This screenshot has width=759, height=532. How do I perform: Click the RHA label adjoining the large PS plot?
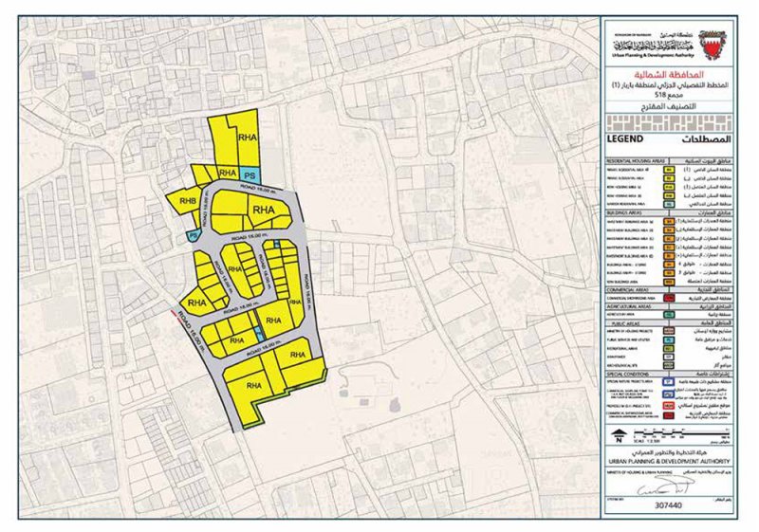[x=228, y=173]
